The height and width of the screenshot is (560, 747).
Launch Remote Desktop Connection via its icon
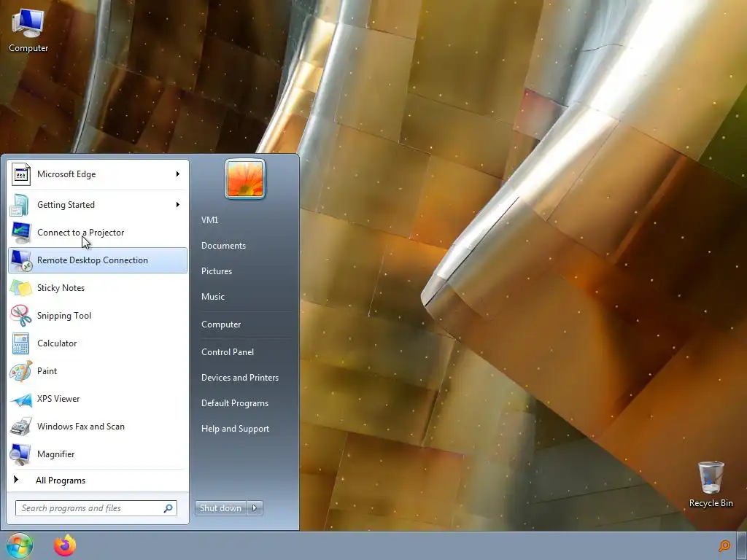[x=21, y=260]
